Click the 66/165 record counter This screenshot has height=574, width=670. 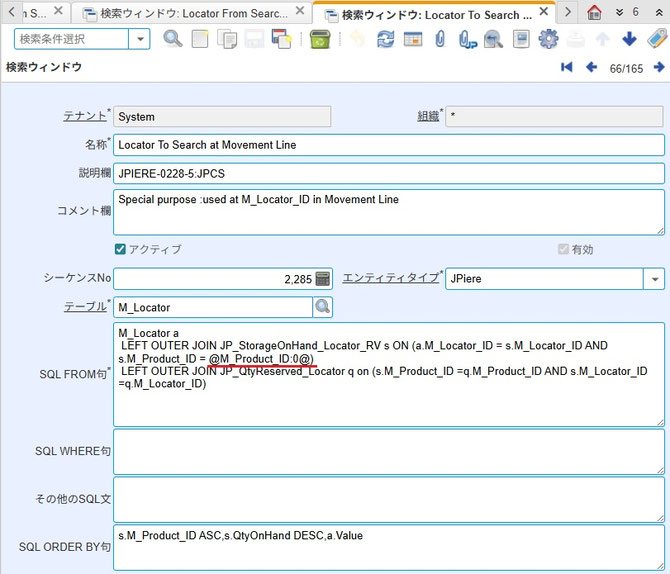pos(626,68)
